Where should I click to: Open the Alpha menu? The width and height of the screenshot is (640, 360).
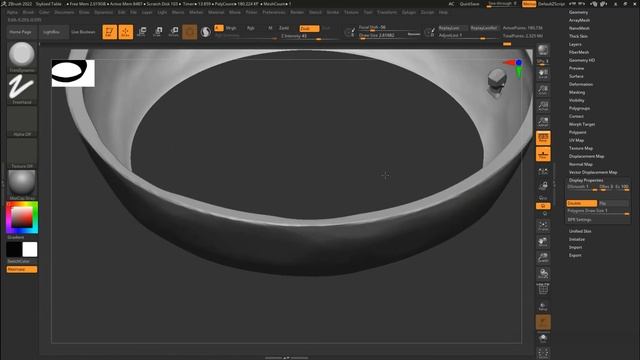(12, 12)
